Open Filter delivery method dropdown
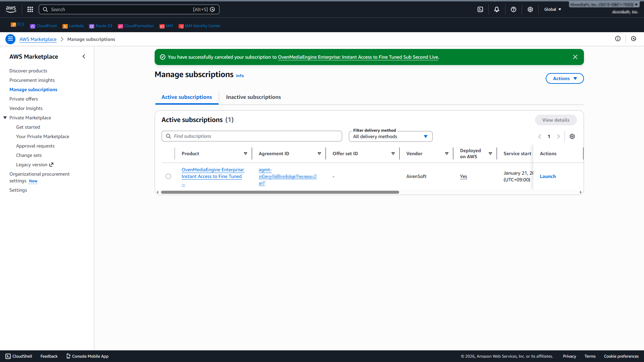This screenshot has width=644, height=362. point(390,136)
